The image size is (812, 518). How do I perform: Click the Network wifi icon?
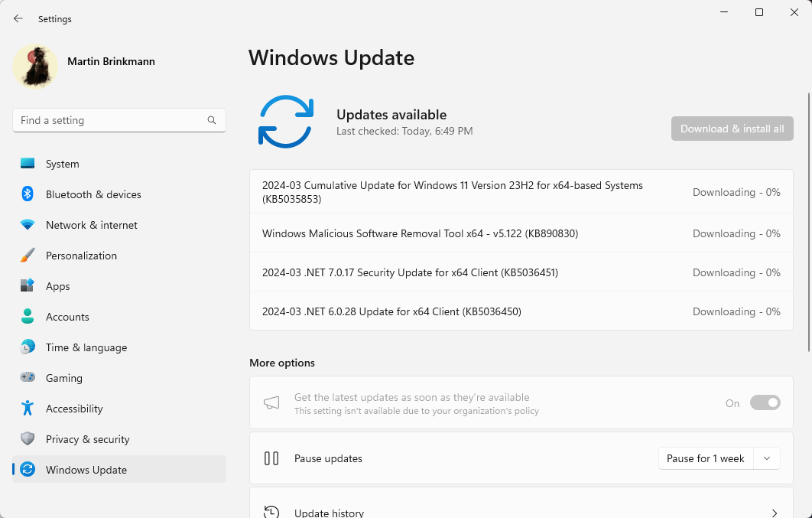pyautogui.click(x=28, y=225)
